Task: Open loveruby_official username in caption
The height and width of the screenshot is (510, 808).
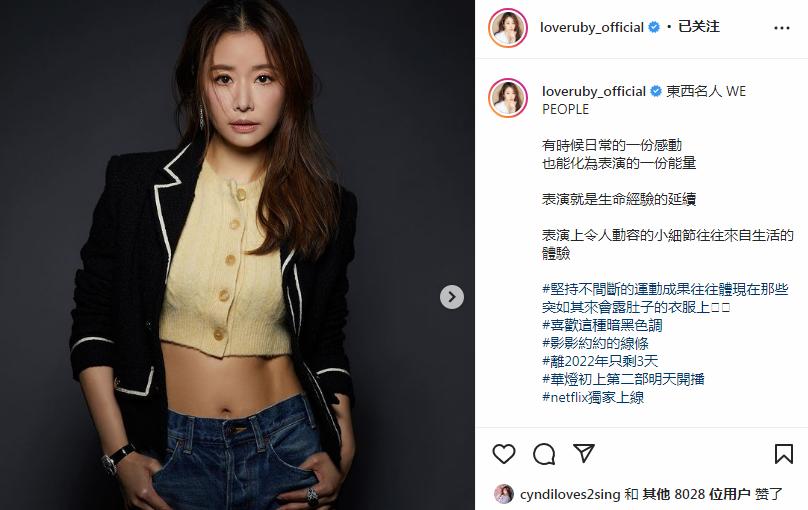Action: tap(594, 91)
